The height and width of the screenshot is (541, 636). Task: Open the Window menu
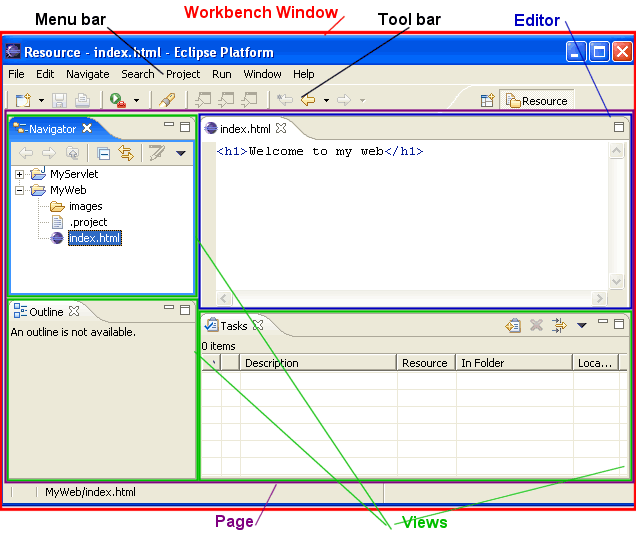point(262,74)
